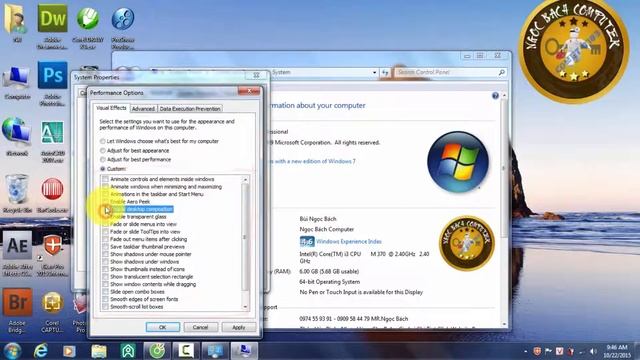Switch to System window on the taskbar
640x360 pixels.
[x=244, y=351]
